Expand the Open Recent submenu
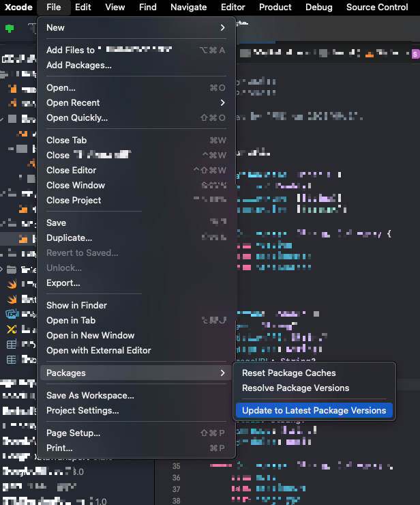The height and width of the screenshot is (505, 420). [x=136, y=103]
